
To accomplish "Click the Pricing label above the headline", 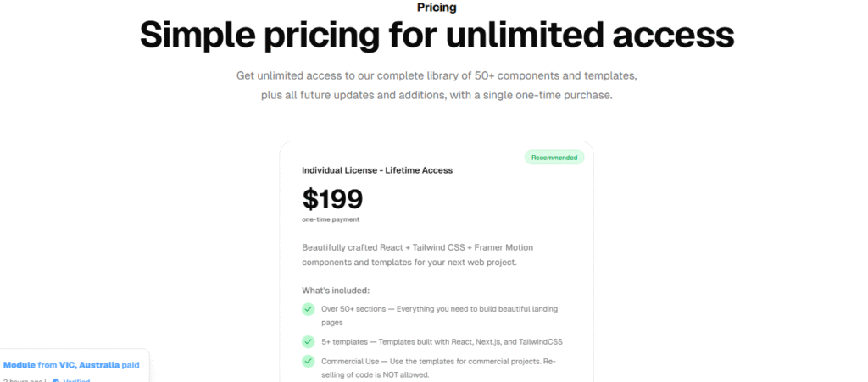I will click(x=437, y=8).
